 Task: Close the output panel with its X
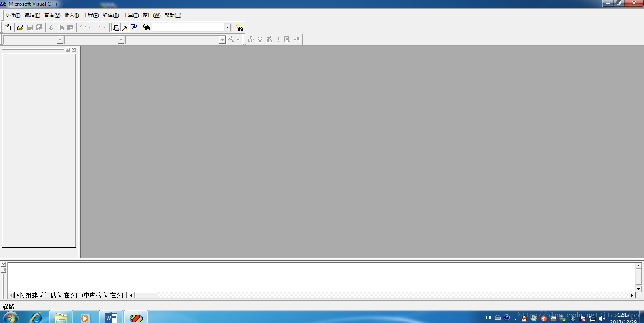(x=4, y=264)
